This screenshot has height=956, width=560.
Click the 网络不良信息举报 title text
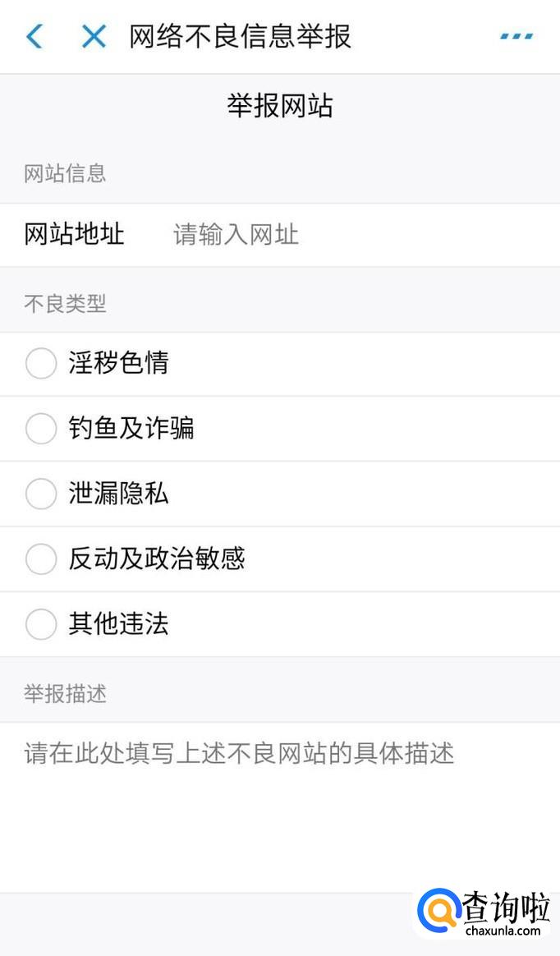tap(240, 36)
